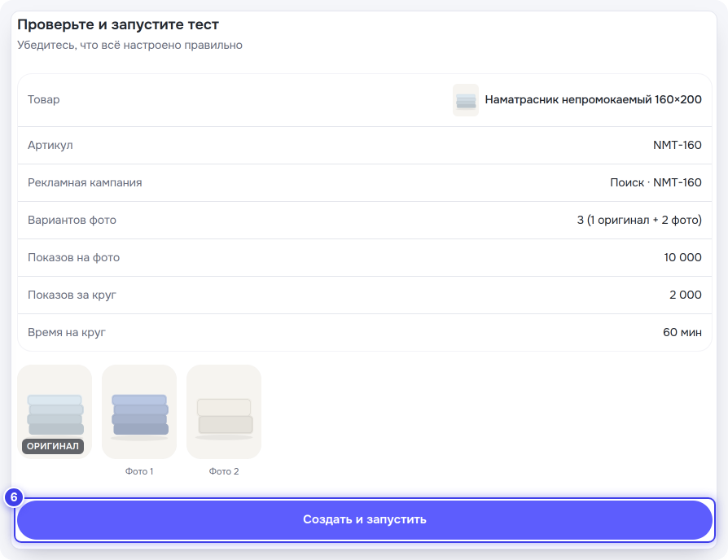Click the Создать и запустить button
Image resolution: width=728 pixels, height=560 pixels.
[x=365, y=519]
